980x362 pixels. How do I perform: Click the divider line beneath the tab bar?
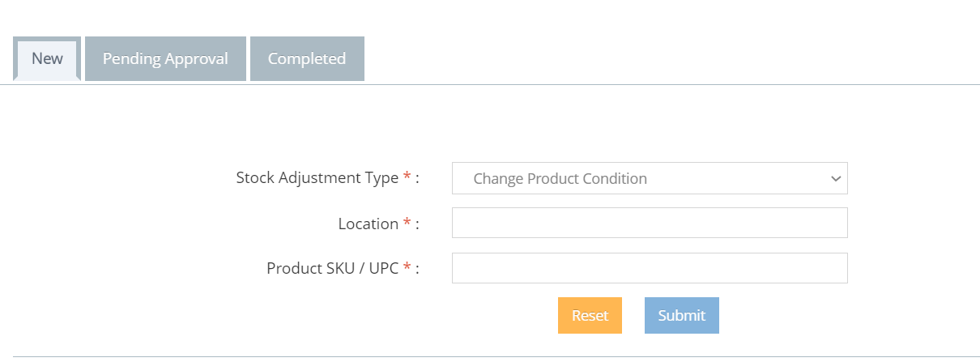click(x=490, y=84)
